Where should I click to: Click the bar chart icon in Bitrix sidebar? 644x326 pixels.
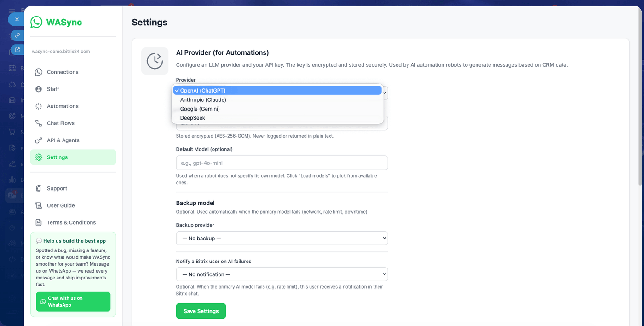pos(12,180)
